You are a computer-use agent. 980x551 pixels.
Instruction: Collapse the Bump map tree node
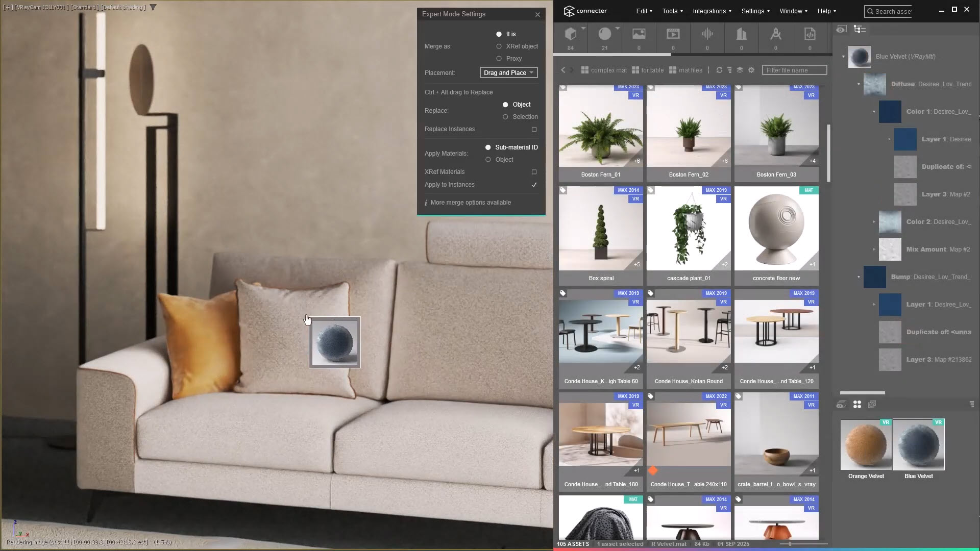point(859,277)
